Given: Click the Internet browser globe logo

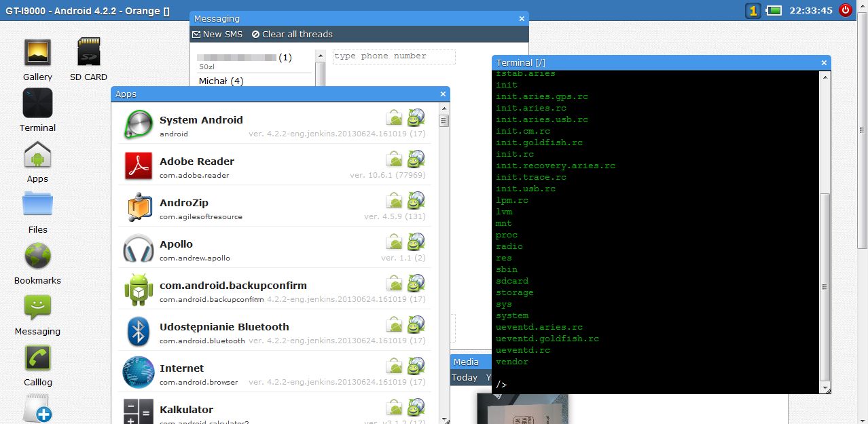Looking at the screenshot, I should point(139,372).
